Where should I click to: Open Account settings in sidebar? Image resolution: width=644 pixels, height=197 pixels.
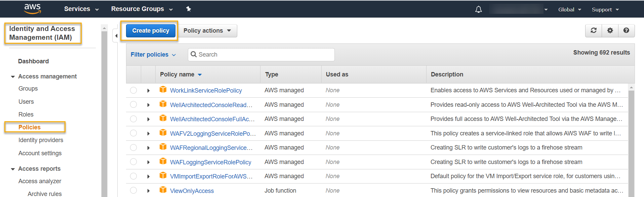40,153
